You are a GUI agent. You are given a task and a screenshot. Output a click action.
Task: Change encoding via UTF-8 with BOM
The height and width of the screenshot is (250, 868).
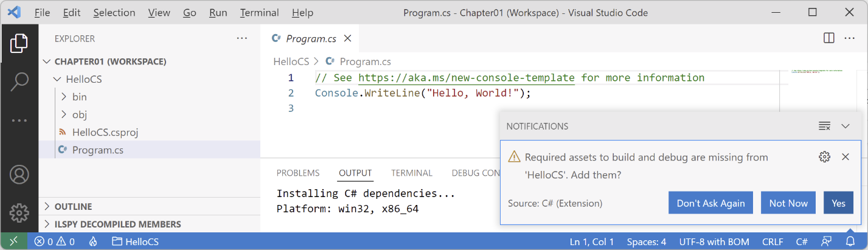[x=714, y=241]
